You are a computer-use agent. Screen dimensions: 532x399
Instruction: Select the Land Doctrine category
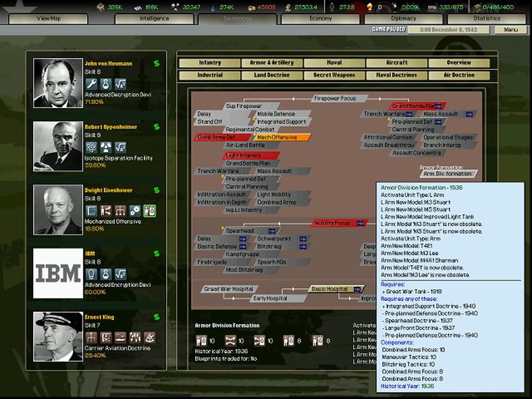(x=272, y=75)
